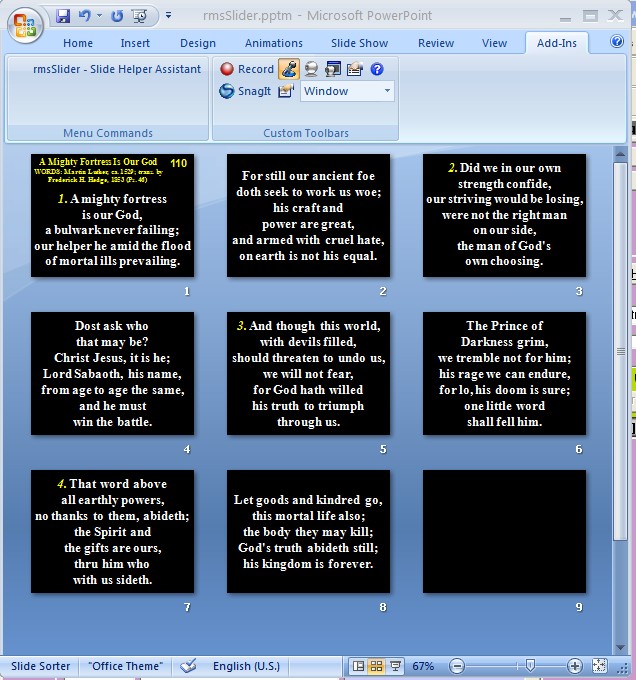Click the vertical scrollbar thumb
Viewport: 636px width, 680px height.
click(x=620, y=352)
